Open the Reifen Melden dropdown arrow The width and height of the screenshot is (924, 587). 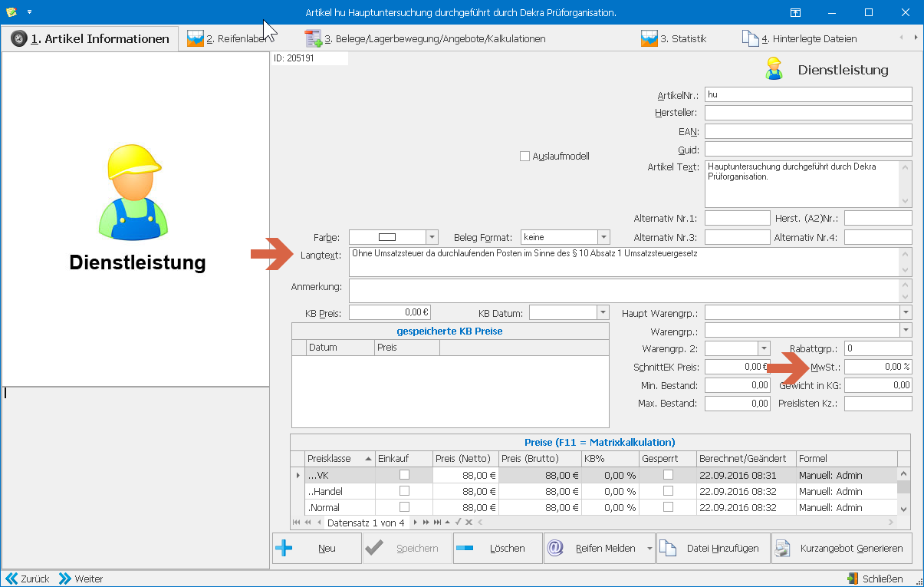click(x=650, y=549)
